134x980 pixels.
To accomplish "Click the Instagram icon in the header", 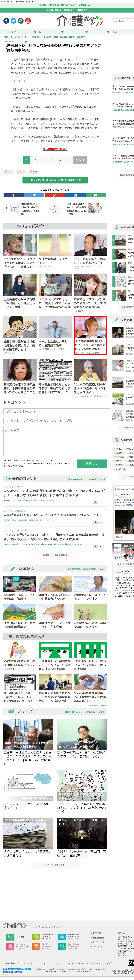I will (21, 21).
